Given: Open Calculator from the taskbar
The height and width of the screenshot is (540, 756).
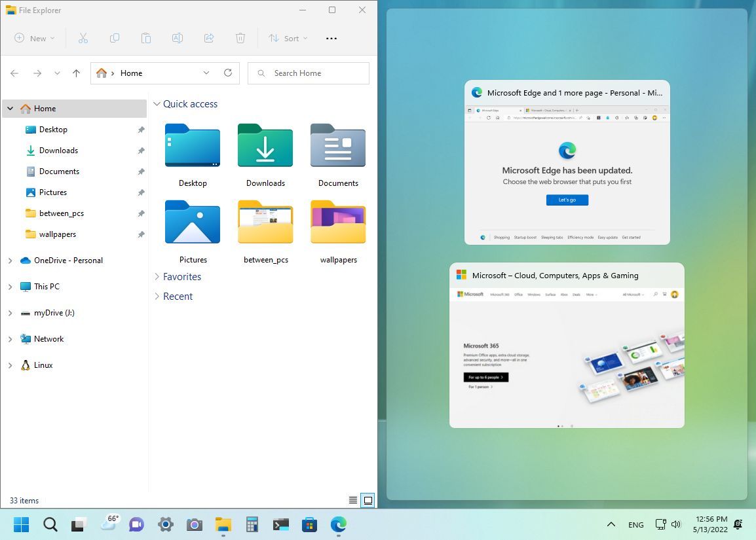Looking at the screenshot, I should pos(252,524).
